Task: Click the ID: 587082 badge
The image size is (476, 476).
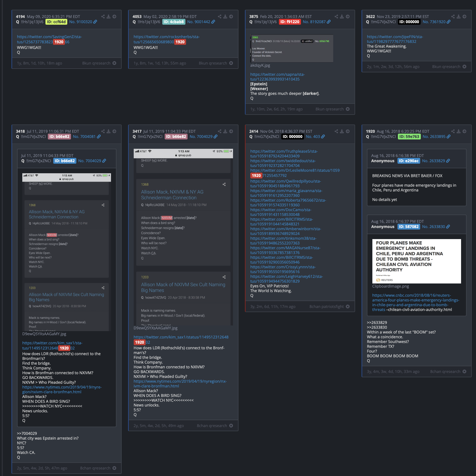Action: click(409, 227)
